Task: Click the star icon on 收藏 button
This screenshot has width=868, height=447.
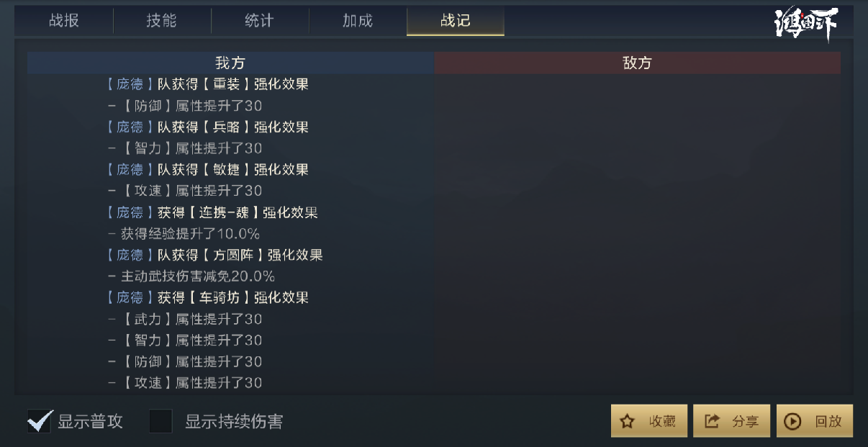Action: (x=628, y=422)
